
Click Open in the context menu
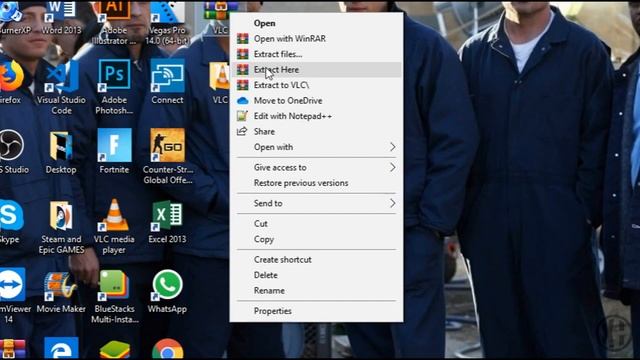click(x=316, y=23)
